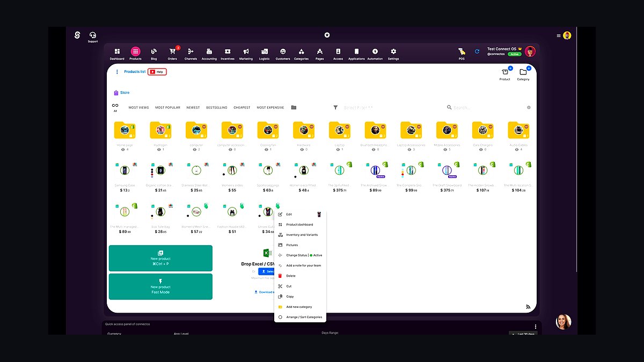Open the YouTube Help button
The height and width of the screenshot is (362, 644).
tap(157, 72)
